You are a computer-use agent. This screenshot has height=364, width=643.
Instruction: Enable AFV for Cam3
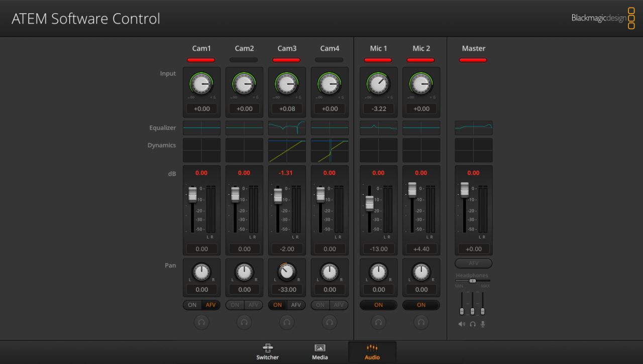pos(296,305)
